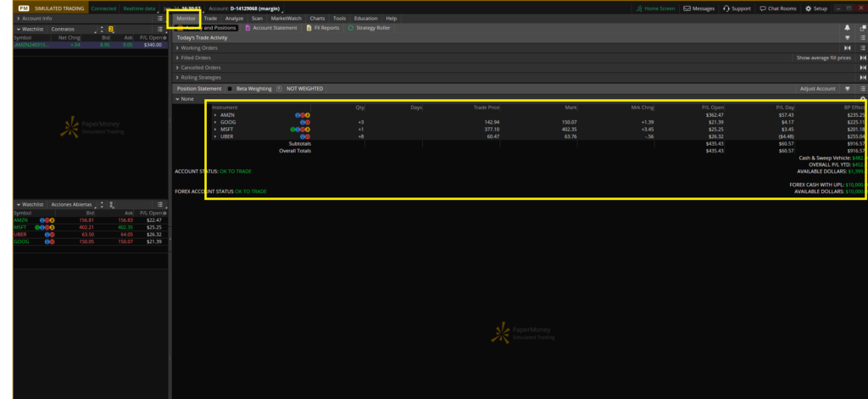868x399 pixels.
Task: Select MSFT row in Acciones Abiertas watchlist
Action: [90, 227]
